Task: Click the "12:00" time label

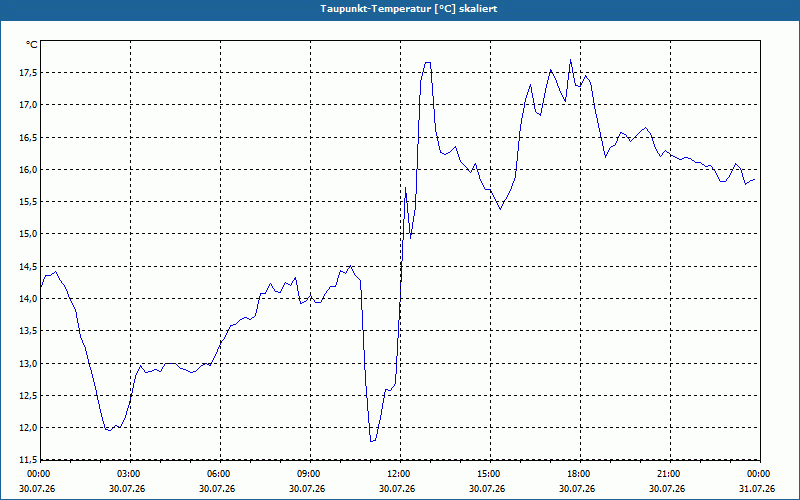Action: click(398, 474)
